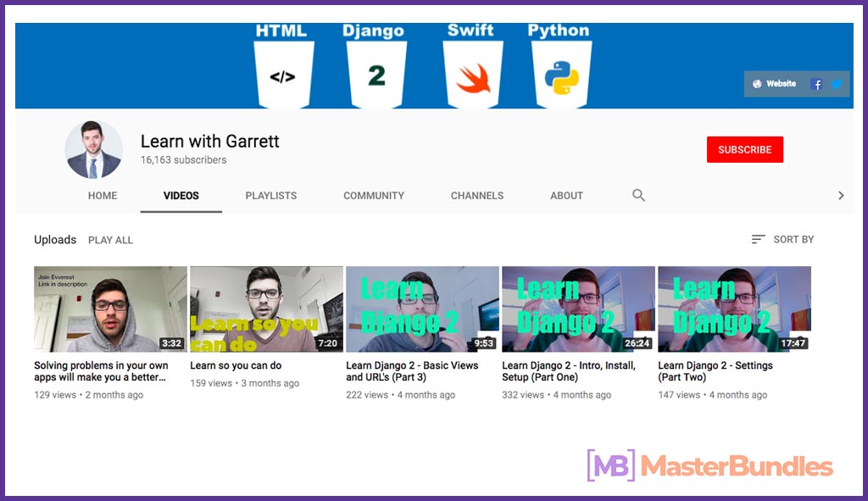Viewport: 868px width, 501px height.
Task: Click the 7:20 video thumbnail
Action: coord(266,309)
